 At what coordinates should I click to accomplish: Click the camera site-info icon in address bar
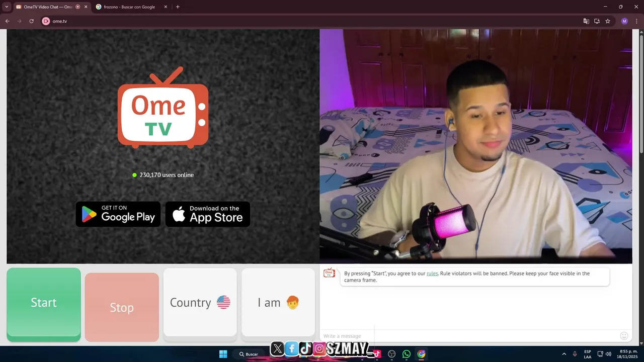pyautogui.click(x=46, y=21)
